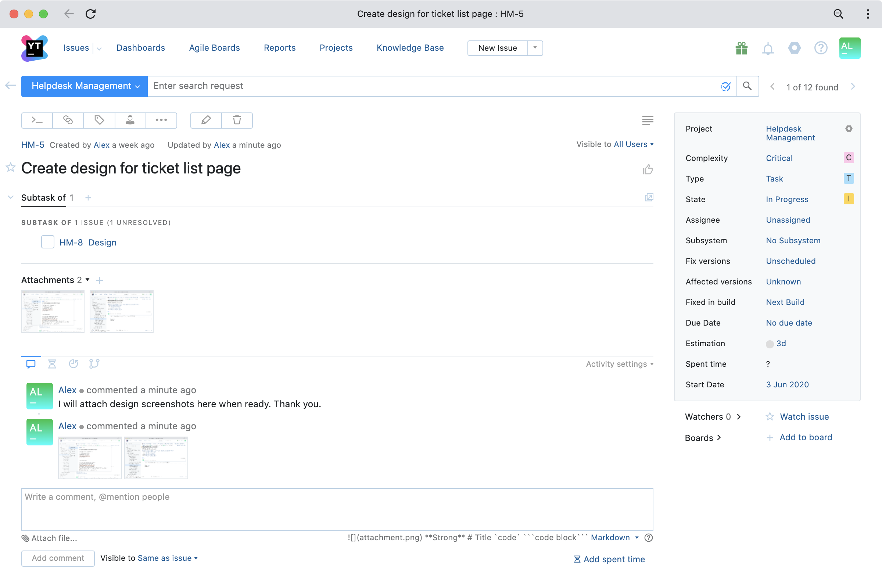This screenshot has height=588, width=882.
Task: Show the spent time hourglass tab
Action: [52, 364]
